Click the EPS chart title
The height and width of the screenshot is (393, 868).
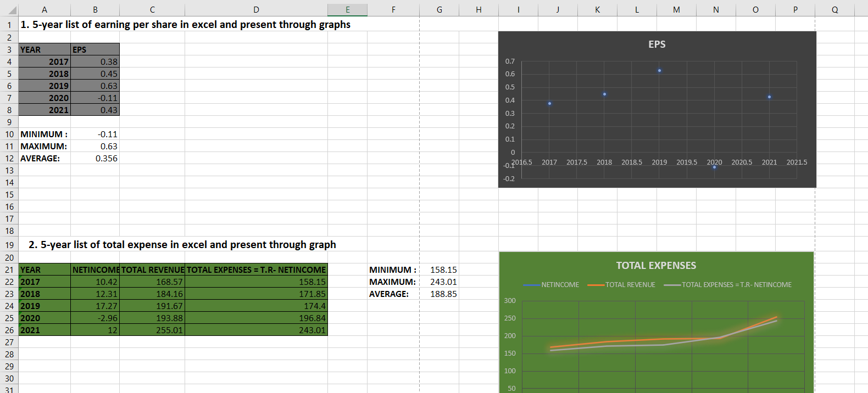pyautogui.click(x=657, y=44)
